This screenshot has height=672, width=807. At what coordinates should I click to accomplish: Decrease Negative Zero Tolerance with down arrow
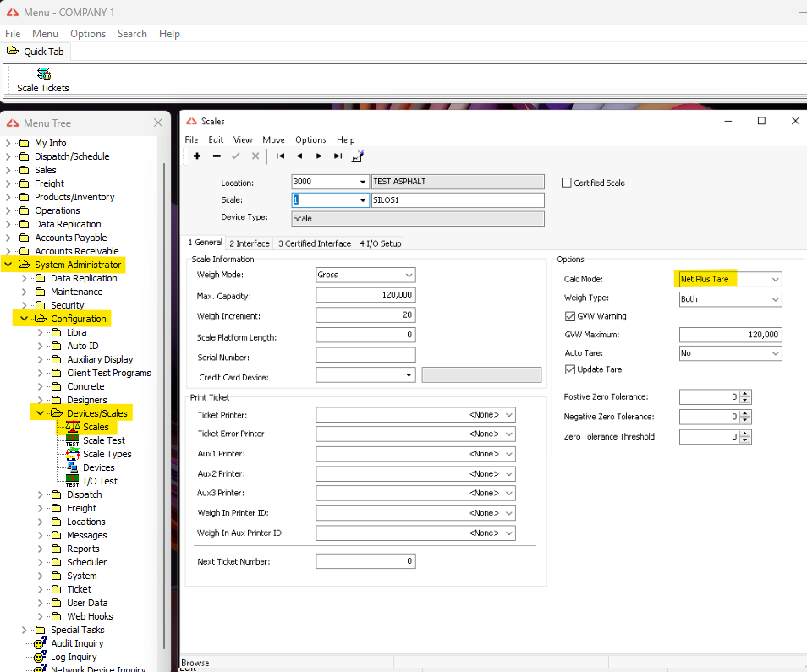point(745,420)
